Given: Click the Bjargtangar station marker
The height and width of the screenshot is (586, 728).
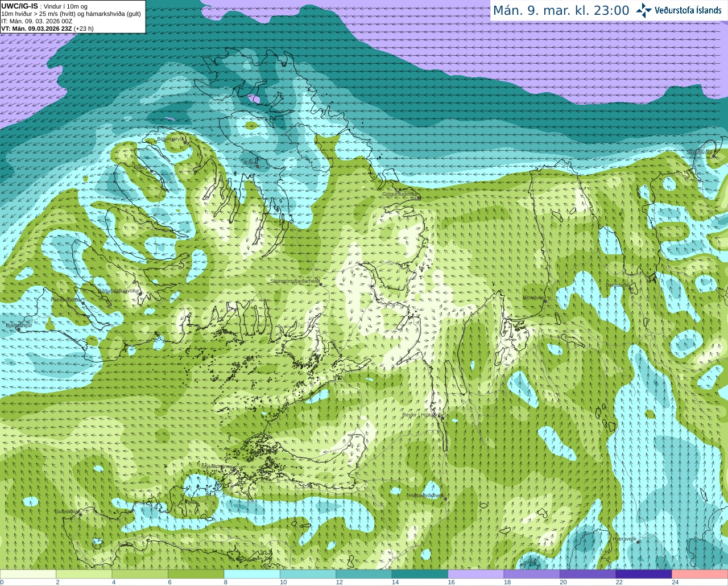Looking at the screenshot, I should coord(19,329).
